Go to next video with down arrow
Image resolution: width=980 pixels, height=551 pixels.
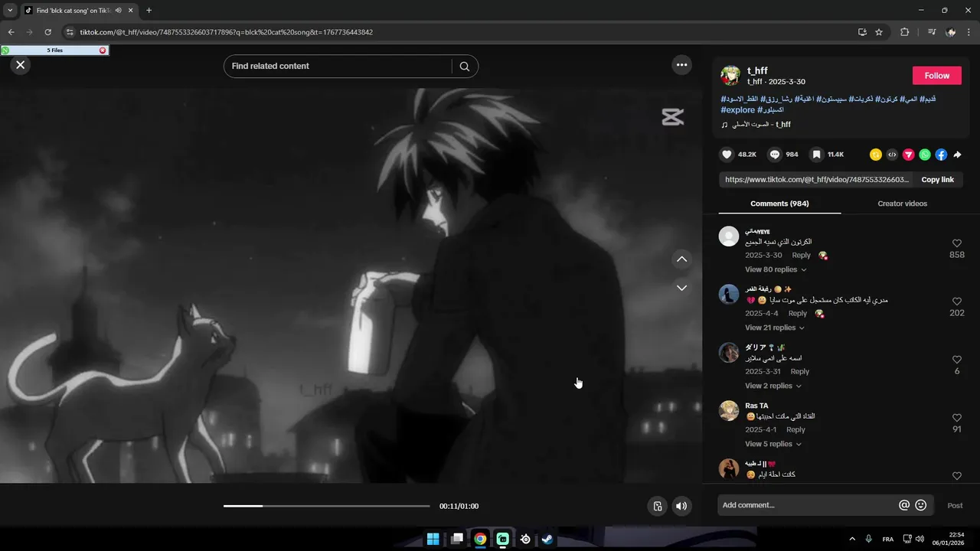pyautogui.click(x=681, y=288)
